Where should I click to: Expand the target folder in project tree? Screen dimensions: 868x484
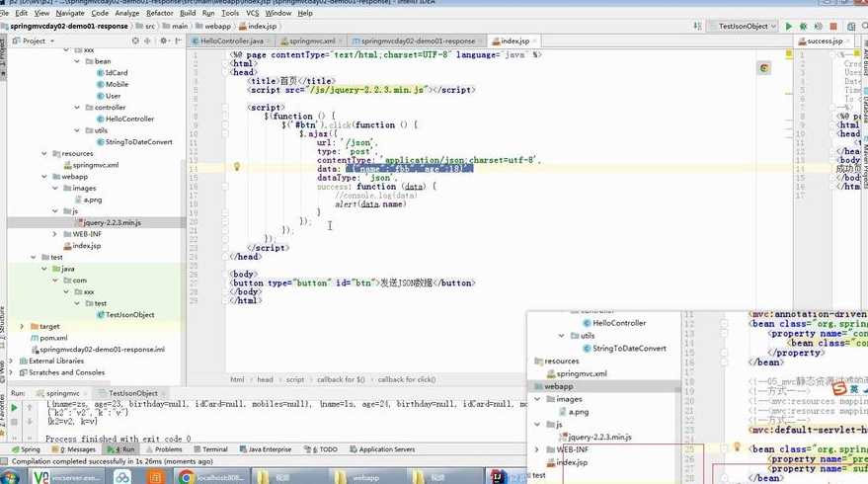22,327
